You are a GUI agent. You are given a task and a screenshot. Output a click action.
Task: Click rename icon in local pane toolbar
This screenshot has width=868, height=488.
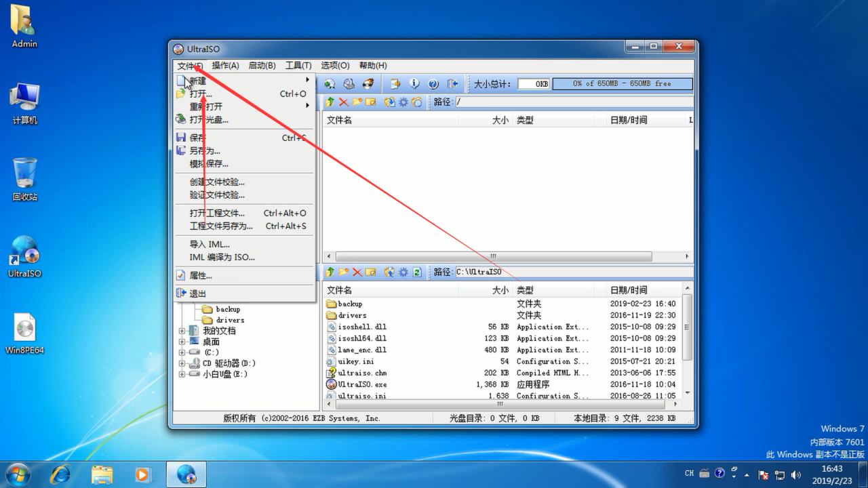point(371,272)
